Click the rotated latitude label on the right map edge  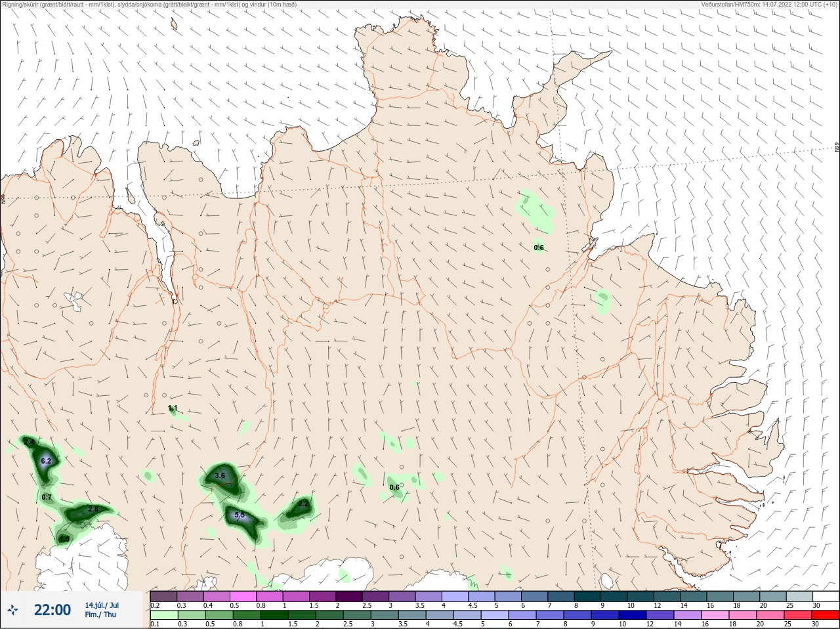click(x=837, y=148)
